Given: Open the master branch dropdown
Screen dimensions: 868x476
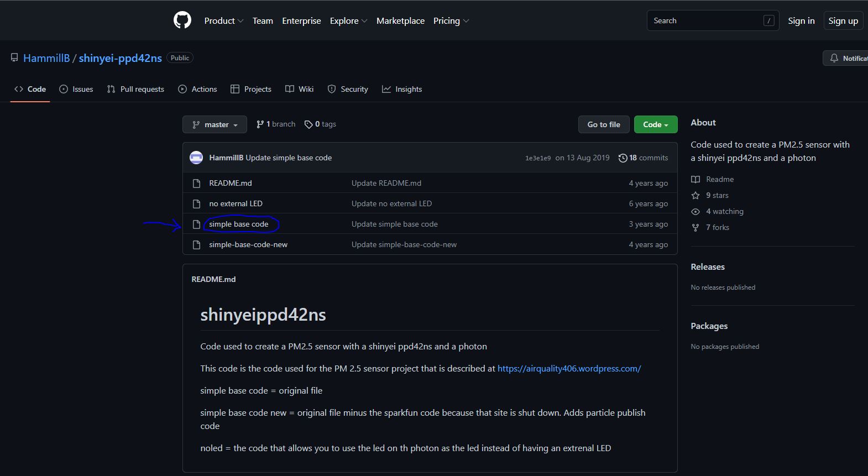Looking at the screenshot, I should tap(215, 124).
